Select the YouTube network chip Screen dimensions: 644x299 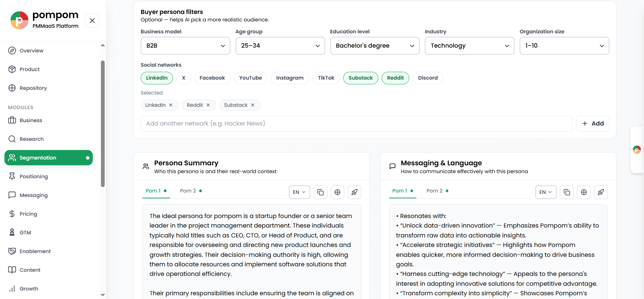pyautogui.click(x=250, y=78)
